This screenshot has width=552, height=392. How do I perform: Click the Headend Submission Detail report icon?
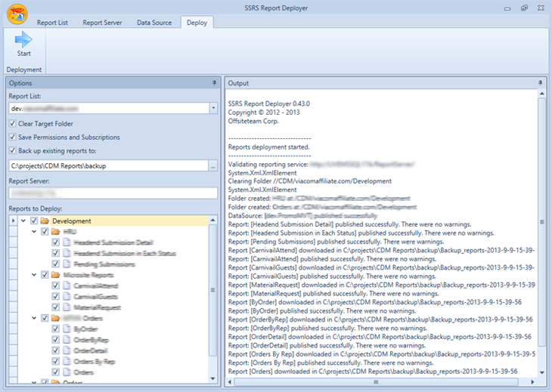(x=67, y=242)
